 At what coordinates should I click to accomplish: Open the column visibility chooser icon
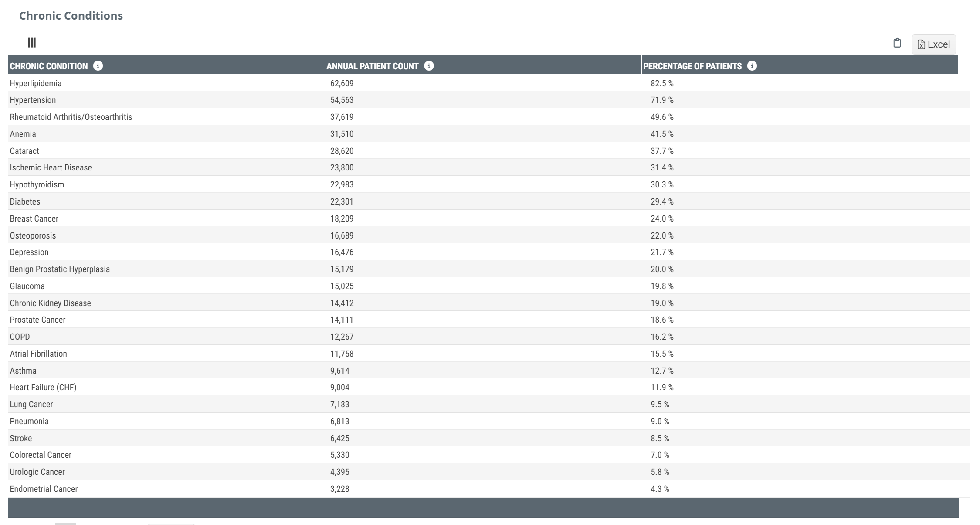click(x=32, y=43)
